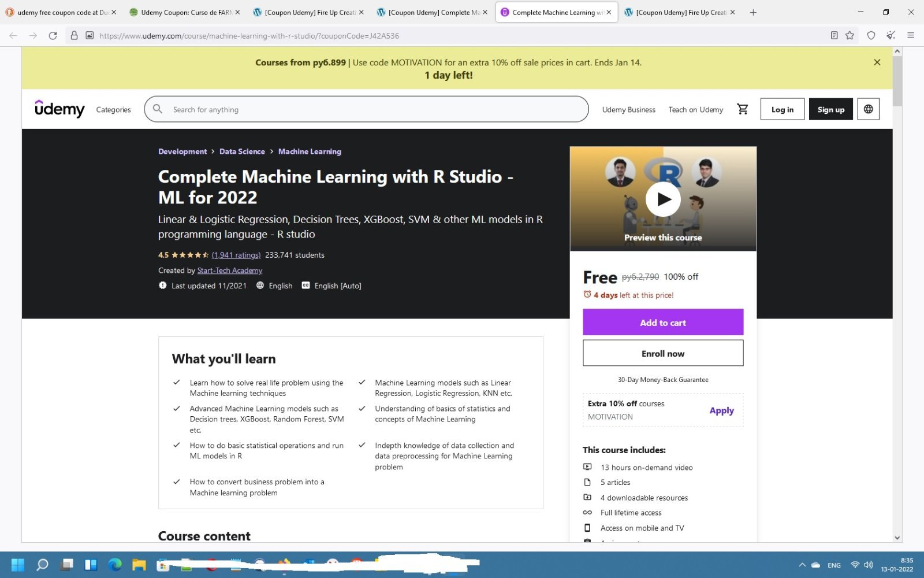Add the course to cart
Screen dimensions: 924x578
click(x=663, y=323)
